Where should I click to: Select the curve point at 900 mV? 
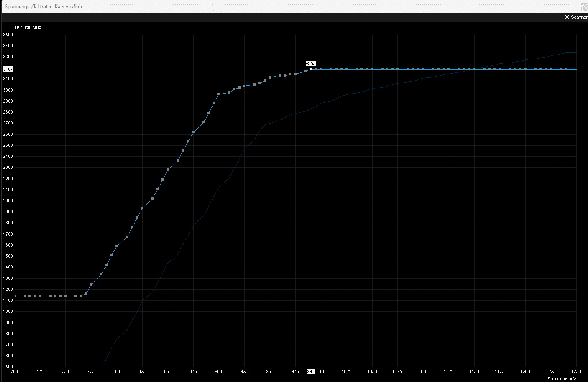click(x=219, y=94)
